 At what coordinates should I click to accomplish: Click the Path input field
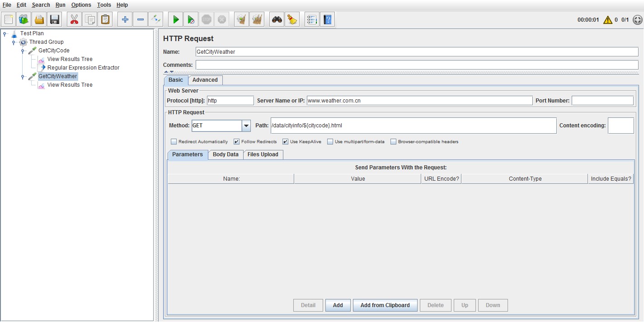point(413,126)
